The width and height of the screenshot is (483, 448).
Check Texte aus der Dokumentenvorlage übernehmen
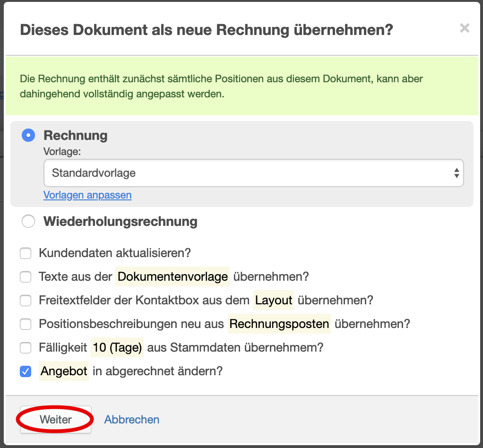click(26, 276)
